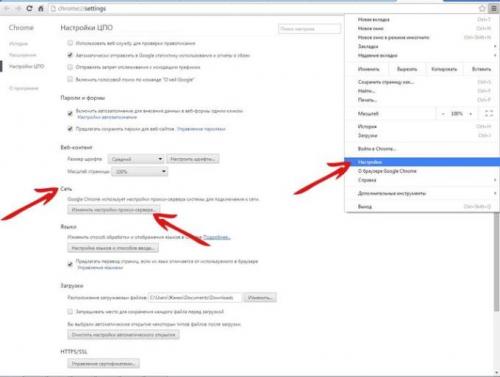Open the Подробнее link in languages section
500x377 pixels.
click(x=217, y=237)
